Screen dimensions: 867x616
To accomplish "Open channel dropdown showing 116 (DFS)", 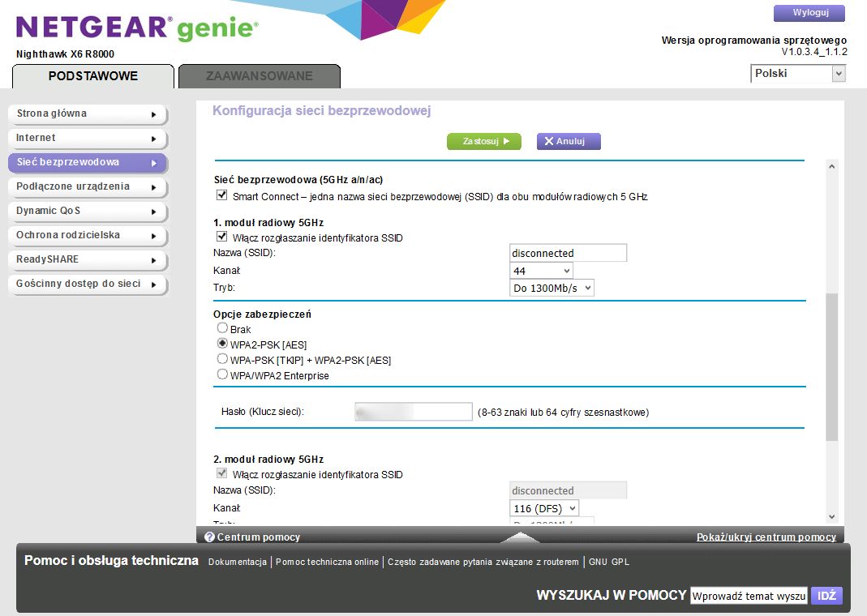I will (x=544, y=508).
